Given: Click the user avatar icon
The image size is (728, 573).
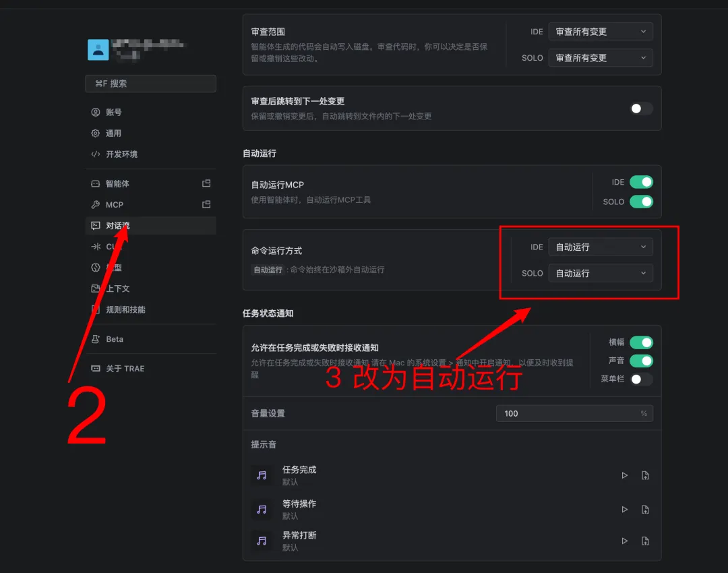Looking at the screenshot, I should tap(98, 50).
